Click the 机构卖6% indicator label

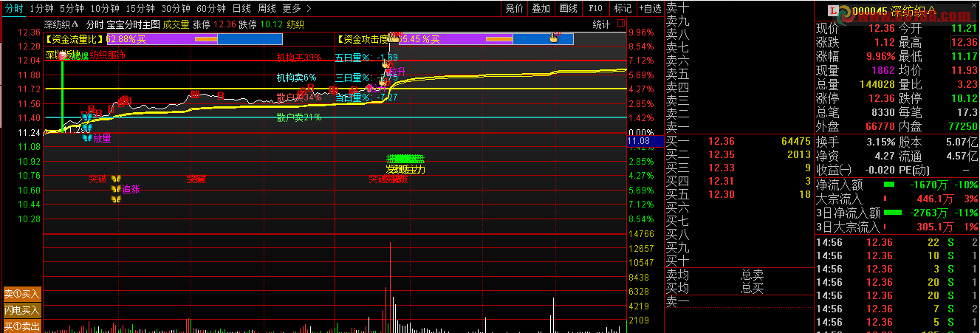[296, 77]
